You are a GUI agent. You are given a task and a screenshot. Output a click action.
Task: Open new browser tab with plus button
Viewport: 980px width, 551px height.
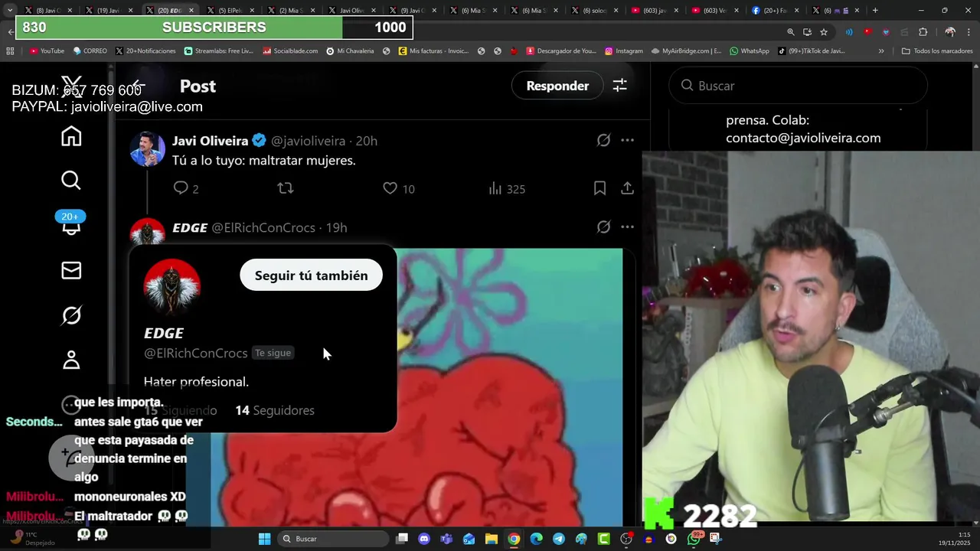875,11
